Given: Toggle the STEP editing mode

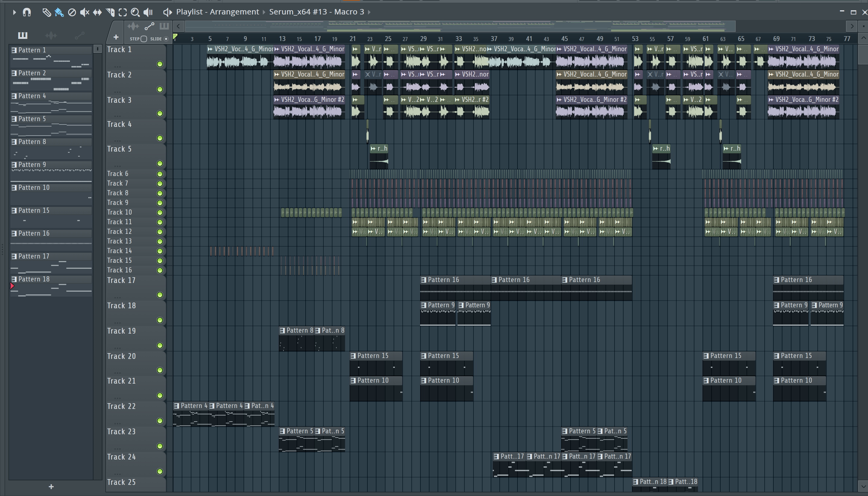Looking at the screenshot, I should 144,39.
